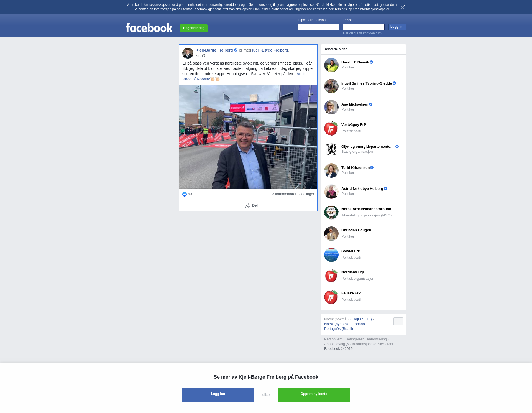Click the Fauske FrP apple logo
The image size is (532, 413).
pyautogui.click(x=331, y=297)
